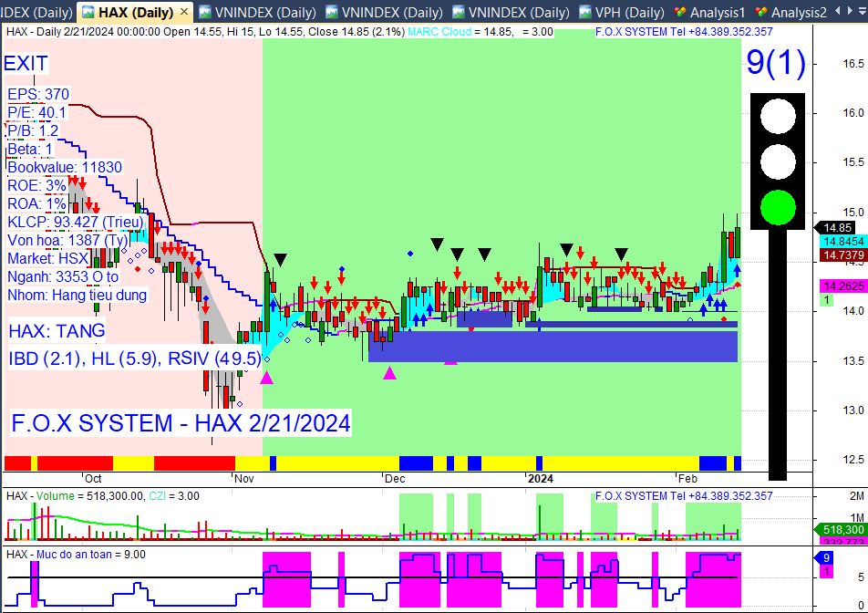Image resolution: width=868 pixels, height=613 pixels.
Task: Click the F.O.X SYSTEM - HAX 2/21/2024 title
Action: click(181, 423)
